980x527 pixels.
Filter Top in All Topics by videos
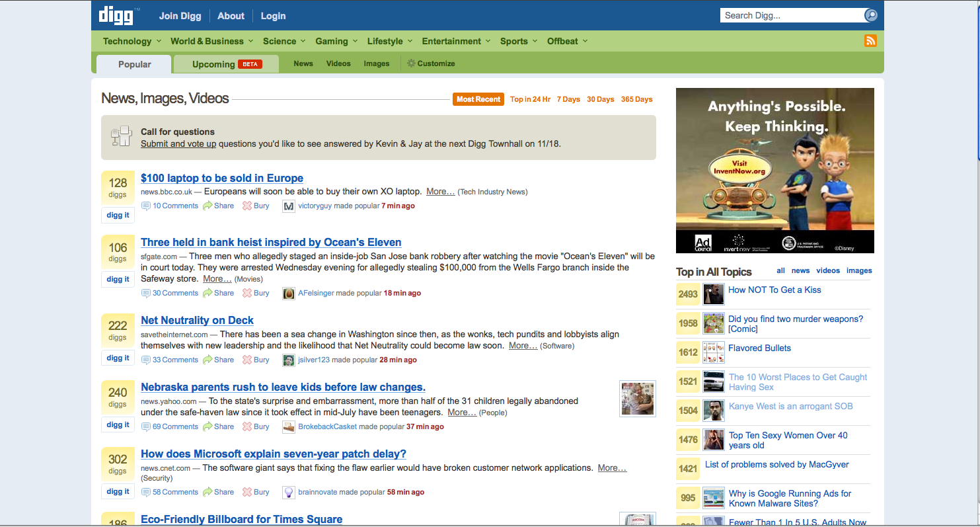[x=828, y=270]
